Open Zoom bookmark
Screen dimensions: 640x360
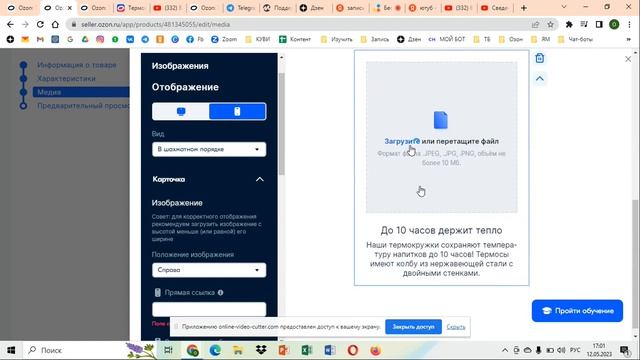(x=224, y=39)
